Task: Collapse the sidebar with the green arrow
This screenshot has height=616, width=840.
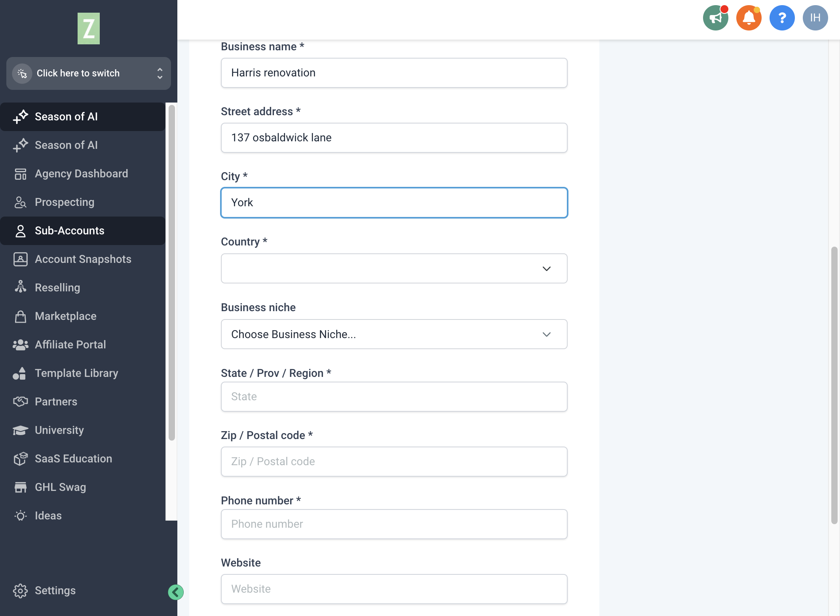Action: [x=175, y=592]
